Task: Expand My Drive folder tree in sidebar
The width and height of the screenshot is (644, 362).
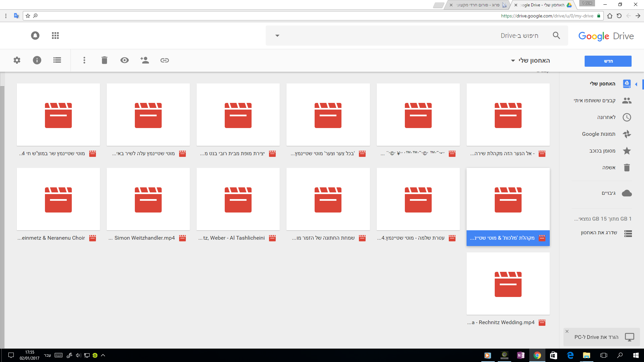Action: pyautogui.click(x=636, y=84)
